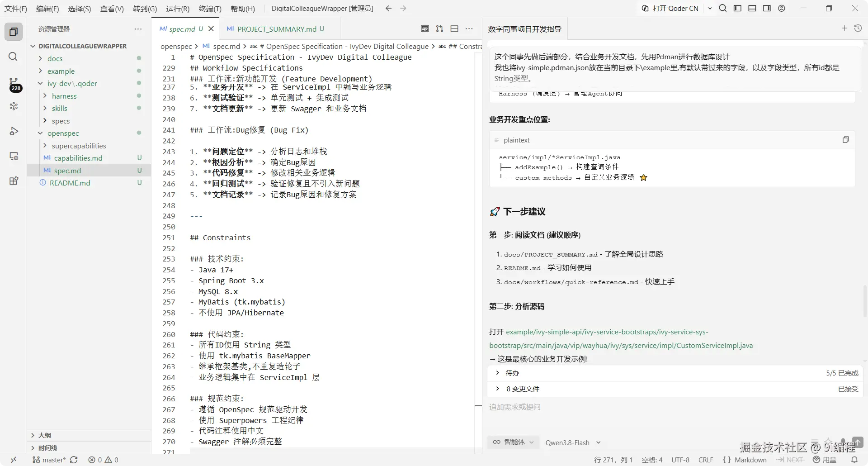Start a new chat with plus icon
Screen dimensions: 868x466
coord(844,28)
